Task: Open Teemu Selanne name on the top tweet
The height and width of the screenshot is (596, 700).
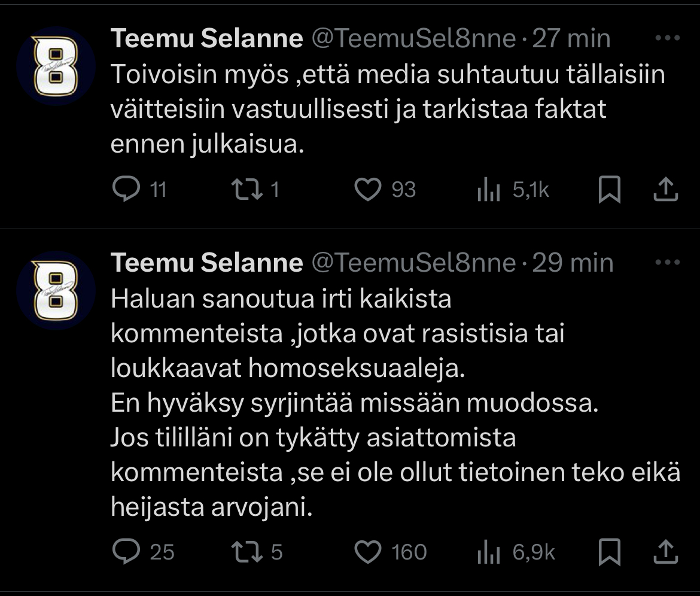Action: pyautogui.click(x=207, y=39)
